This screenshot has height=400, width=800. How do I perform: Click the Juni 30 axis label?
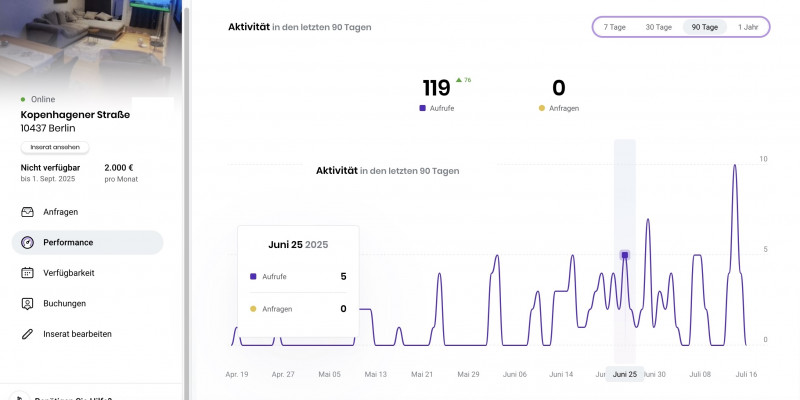pos(655,374)
